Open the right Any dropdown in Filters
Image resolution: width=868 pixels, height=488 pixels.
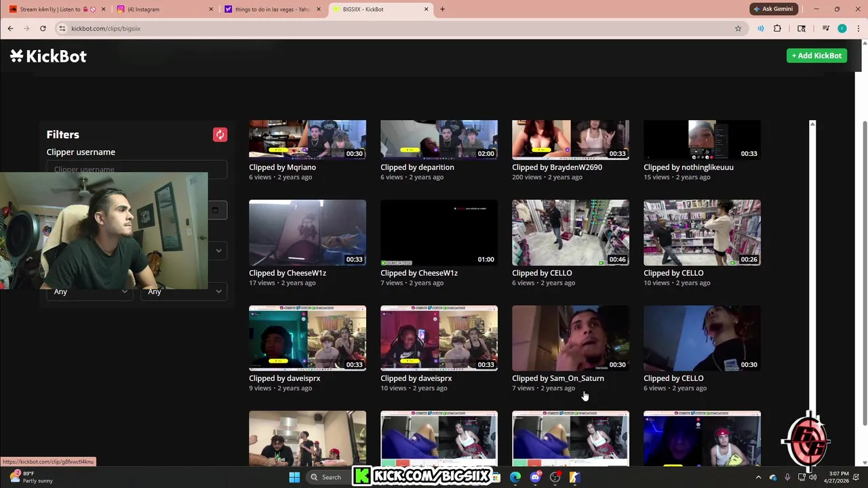tap(184, 291)
